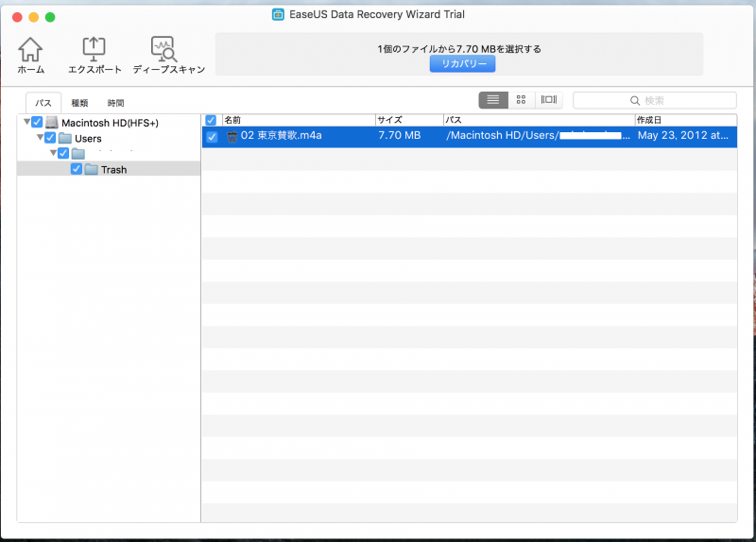Sort by 名前 column header
756x542 pixels.
tap(299, 120)
